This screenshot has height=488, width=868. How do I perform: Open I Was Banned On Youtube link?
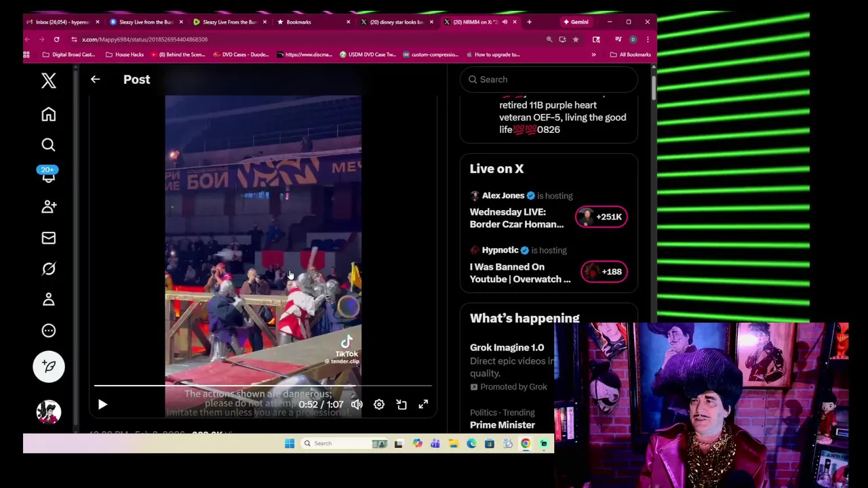(x=520, y=273)
